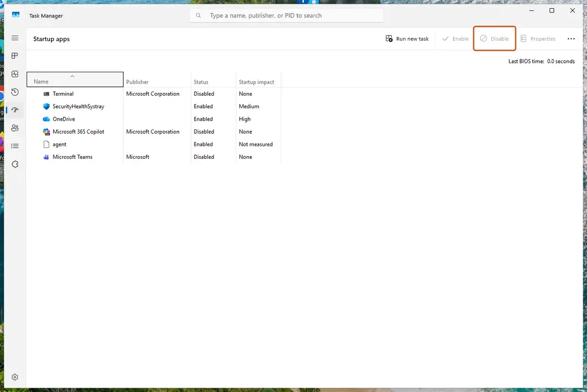
Task: Open the App history page icon
Action: (x=15, y=92)
